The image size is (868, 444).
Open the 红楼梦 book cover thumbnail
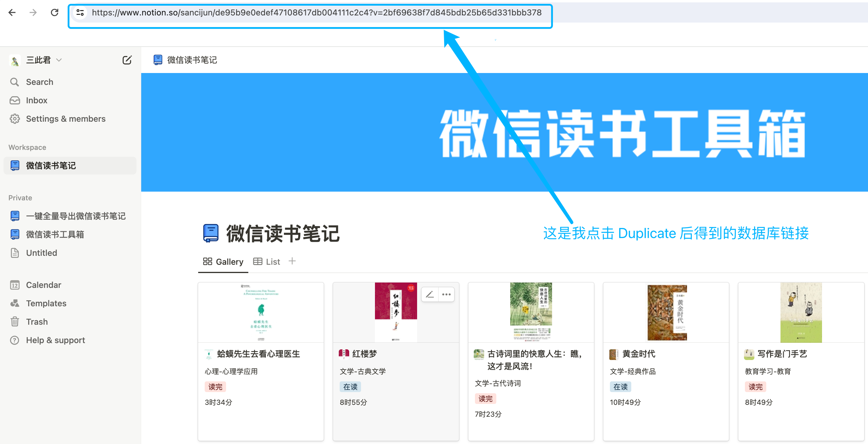tap(396, 312)
